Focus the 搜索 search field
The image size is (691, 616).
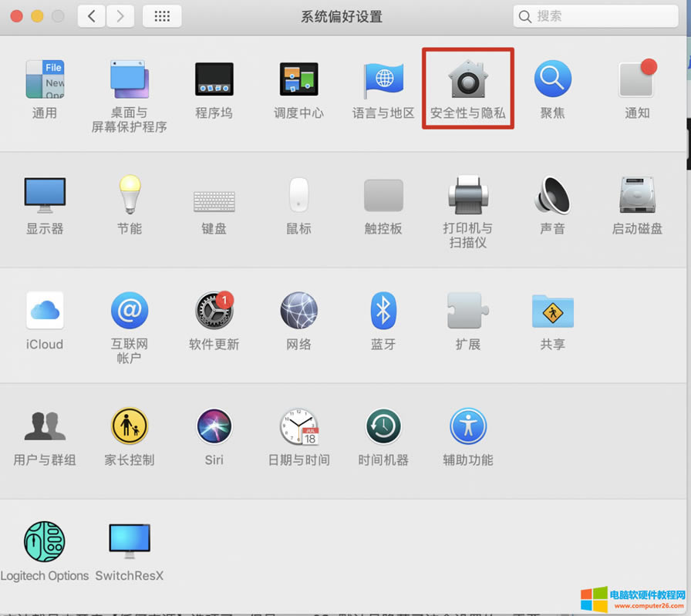point(595,16)
